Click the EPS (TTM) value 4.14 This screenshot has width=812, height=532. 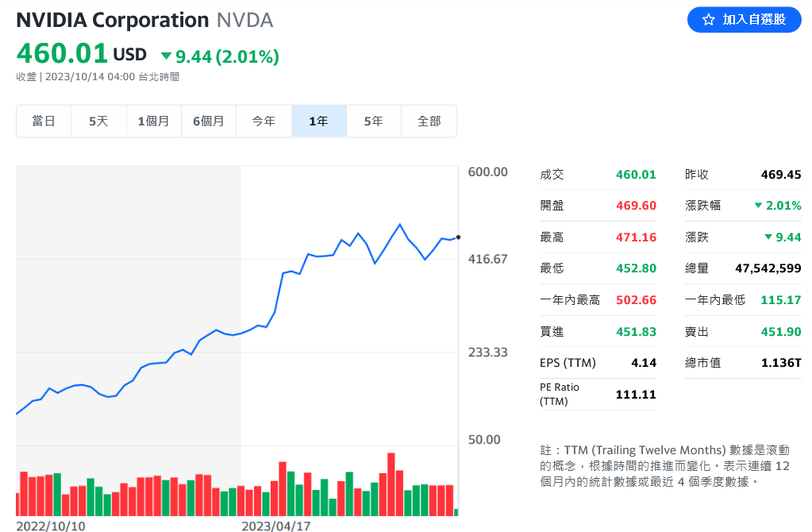tap(644, 363)
